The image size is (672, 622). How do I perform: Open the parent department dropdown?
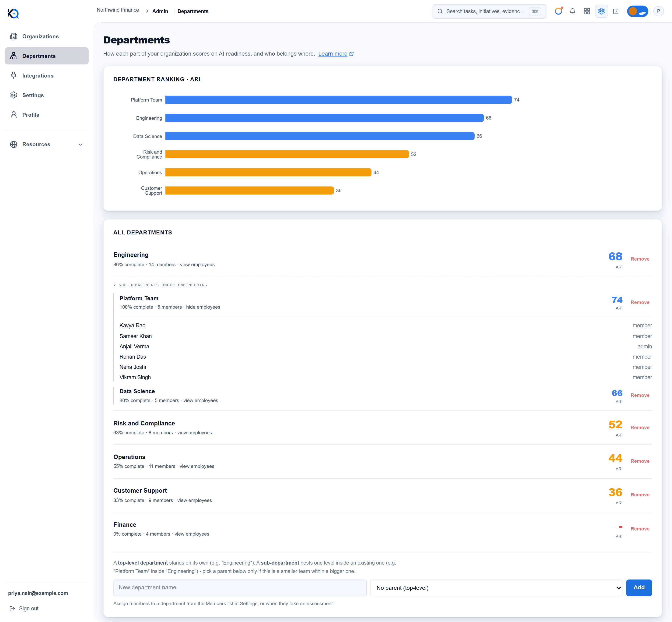tap(497, 588)
